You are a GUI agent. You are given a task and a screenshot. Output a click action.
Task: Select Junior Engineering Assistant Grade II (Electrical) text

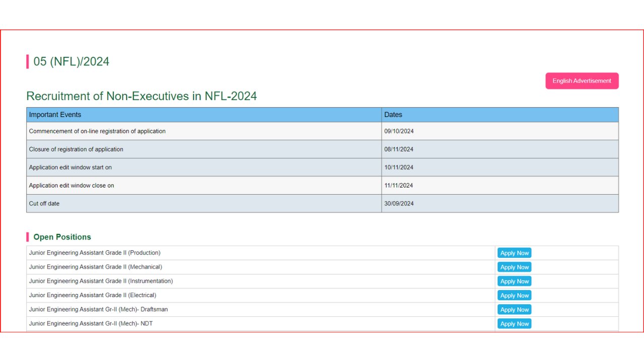click(93, 295)
